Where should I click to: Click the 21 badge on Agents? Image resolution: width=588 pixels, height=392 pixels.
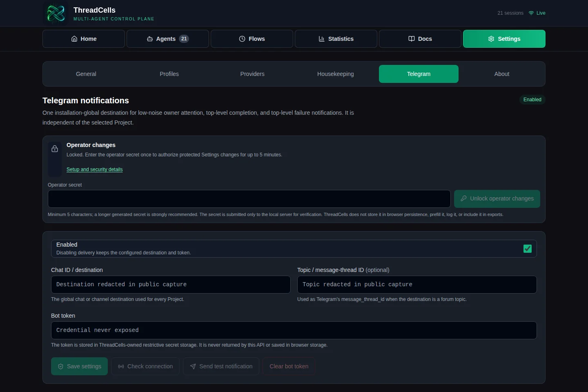[x=184, y=39]
